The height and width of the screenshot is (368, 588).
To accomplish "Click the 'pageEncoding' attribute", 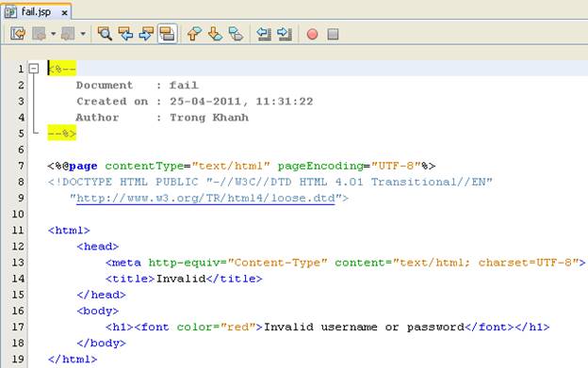I will pos(320,166).
